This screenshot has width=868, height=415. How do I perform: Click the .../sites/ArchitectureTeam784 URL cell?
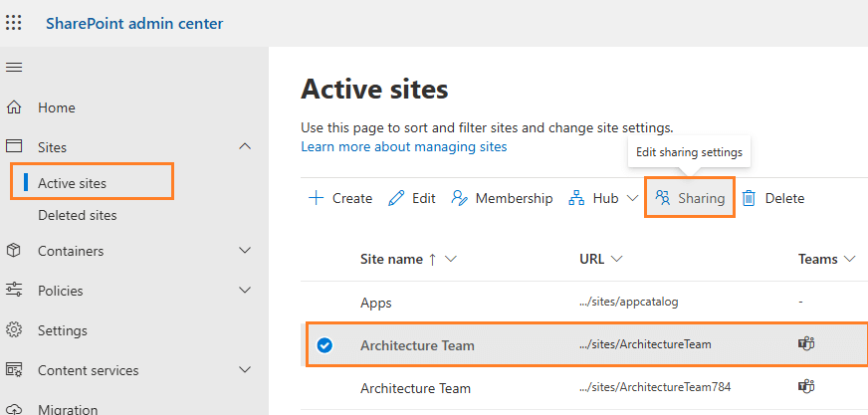pos(655,387)
